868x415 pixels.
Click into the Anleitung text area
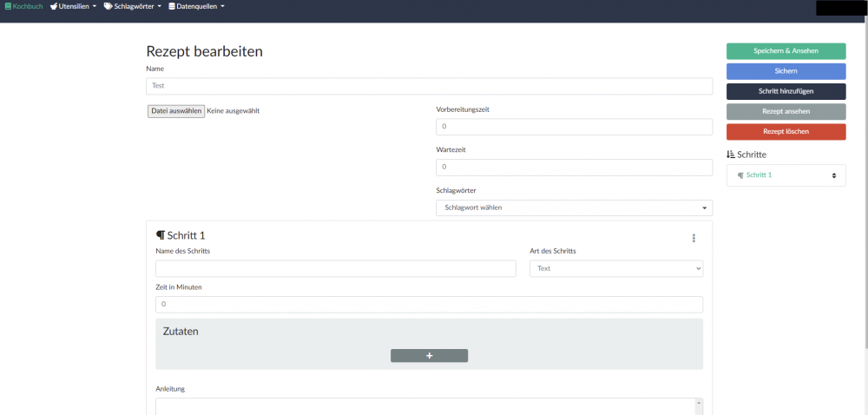(424, 406)
